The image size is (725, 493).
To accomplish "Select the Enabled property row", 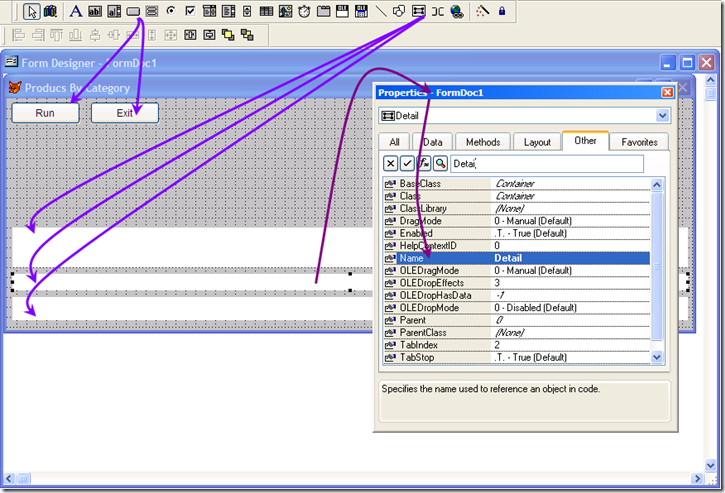I will [517, 234].
